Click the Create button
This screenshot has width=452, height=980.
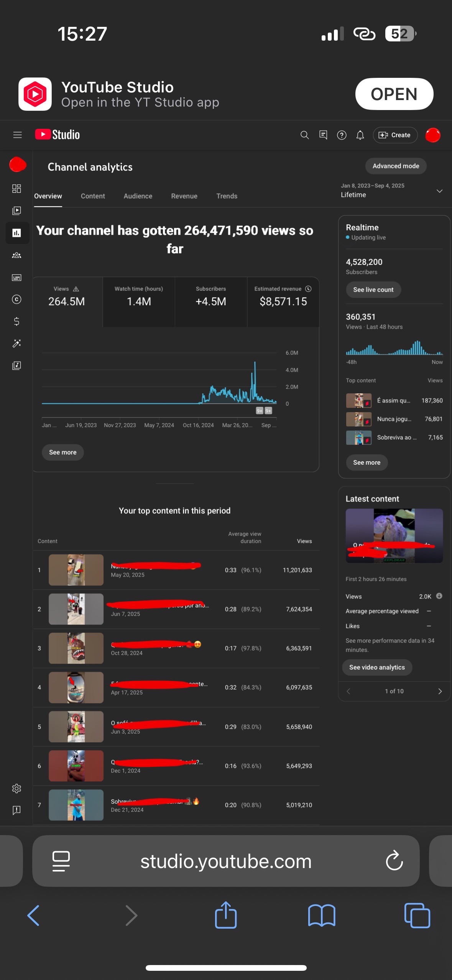click(x=395, y=135)
